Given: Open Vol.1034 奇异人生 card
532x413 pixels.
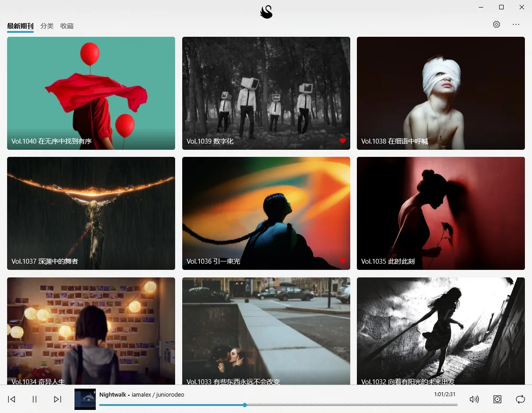Looking at the screenshot, I should click(91, 331).
